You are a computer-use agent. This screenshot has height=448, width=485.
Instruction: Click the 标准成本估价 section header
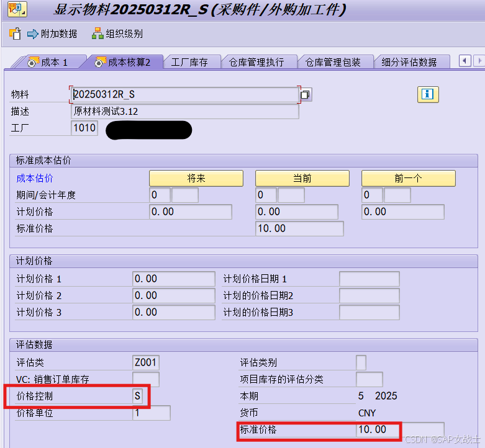pyautogui.click(x=243, y=160)
